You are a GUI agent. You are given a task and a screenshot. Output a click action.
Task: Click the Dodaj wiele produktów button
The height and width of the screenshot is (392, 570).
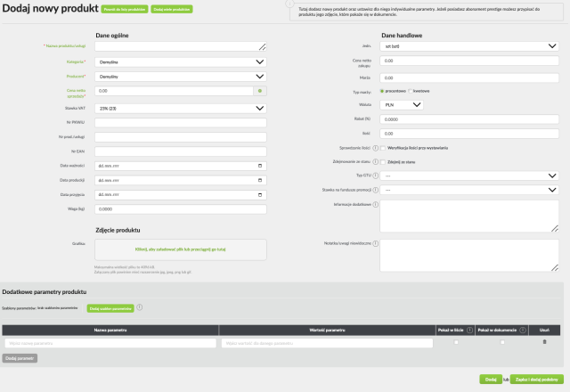[x=171, y=9]
